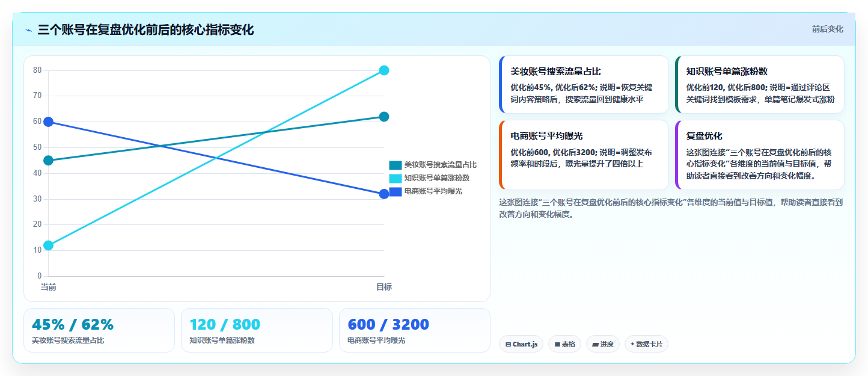Click the y-axis value 40
Viewport: 868px width, 376px height.
point(37,173)
